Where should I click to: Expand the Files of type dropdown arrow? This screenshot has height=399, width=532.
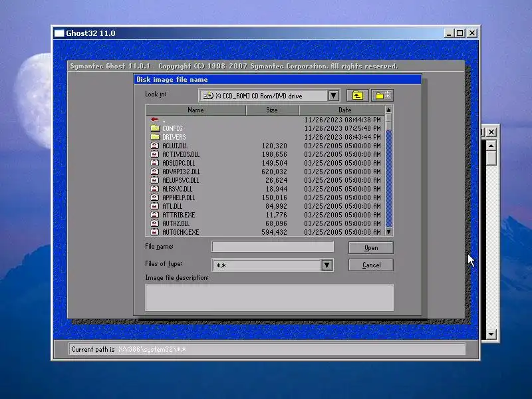click(x=327, y=265)
